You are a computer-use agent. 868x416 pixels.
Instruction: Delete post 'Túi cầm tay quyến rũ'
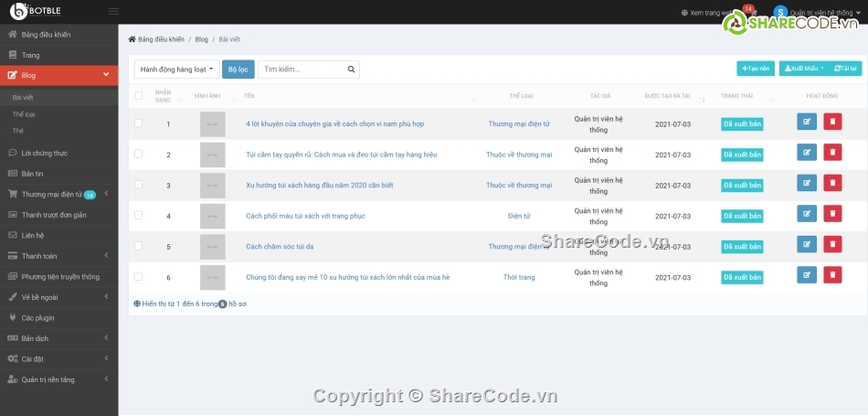[x=832, y=153]
